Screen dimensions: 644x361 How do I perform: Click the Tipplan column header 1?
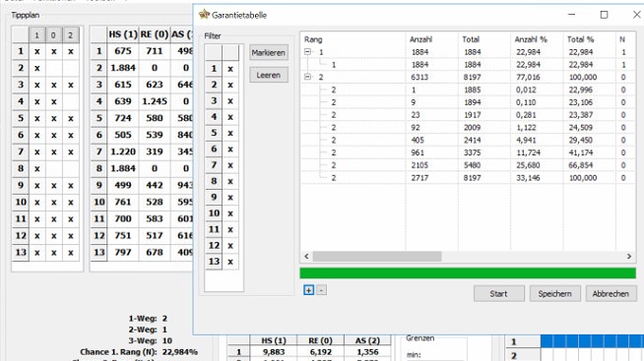click(37, 35)
